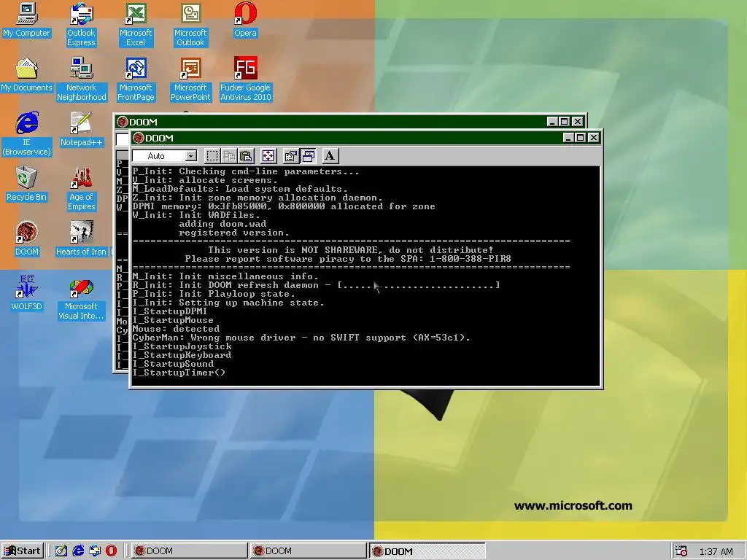Click the 'Mouse: detected' console line
The image size is (747, 560).
tap(176, 329)
